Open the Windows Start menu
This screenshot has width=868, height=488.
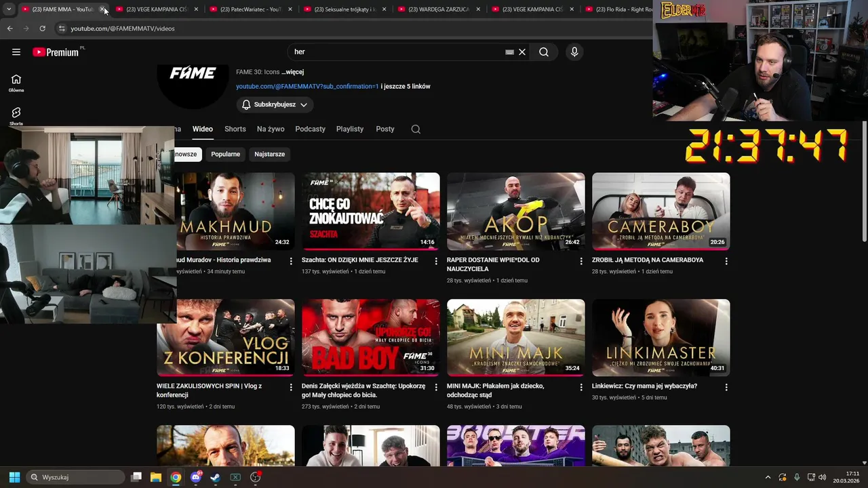click(x=14, y=477)
